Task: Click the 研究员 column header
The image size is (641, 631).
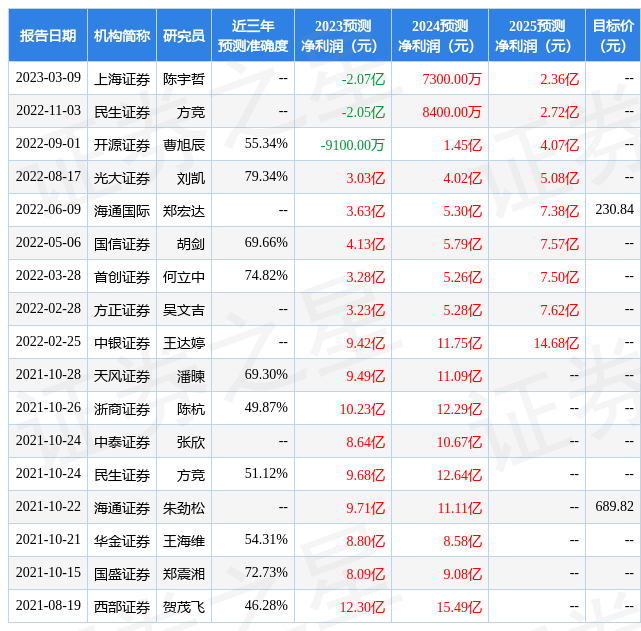Action: tap(184, 36)
